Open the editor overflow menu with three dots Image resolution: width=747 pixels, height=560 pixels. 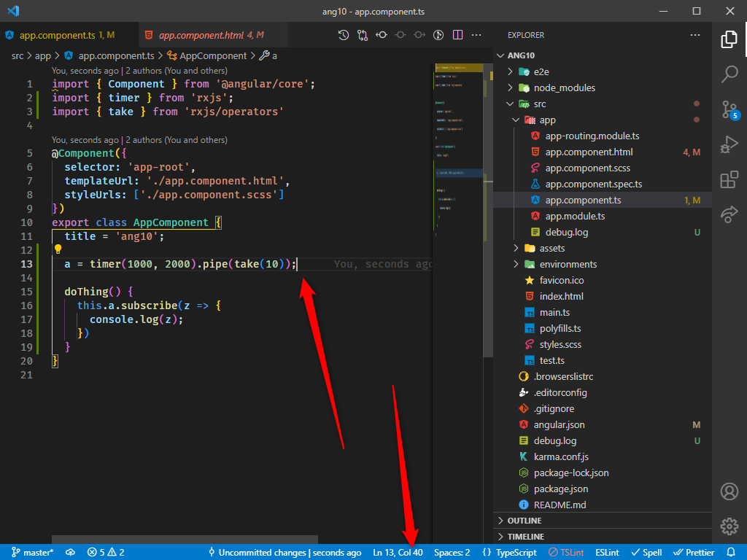click(477, 34)
